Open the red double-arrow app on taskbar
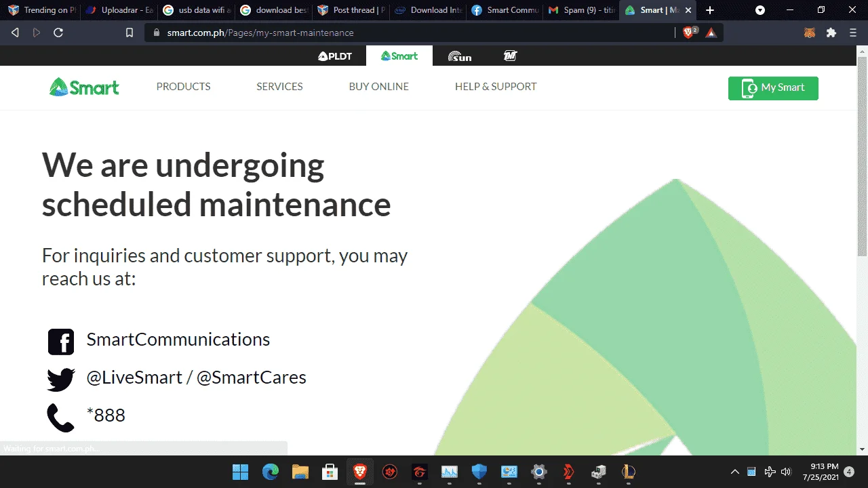868x488 pixels. pos(569,472)
